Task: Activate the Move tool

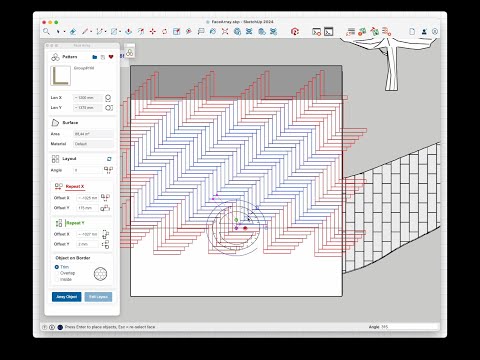Action: (153, 32)
